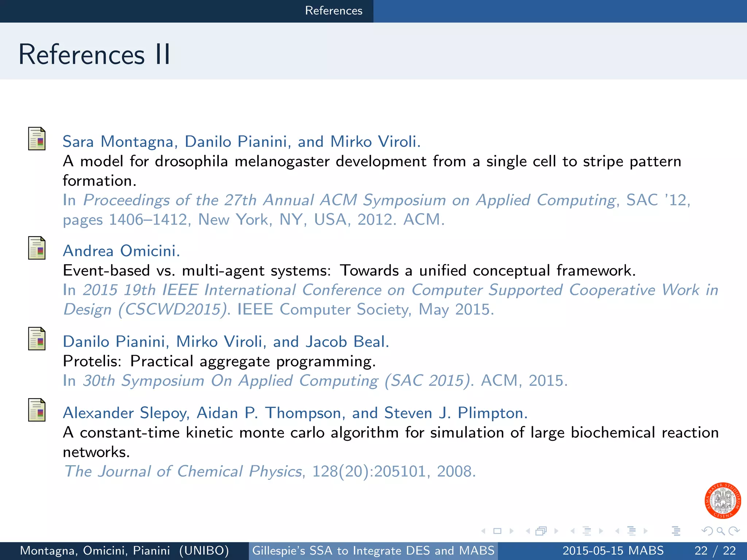This screenshot has height=560, width=747.
Task: Click previous section arrow in navigation symbols
Action: click(x=617, y=531)
